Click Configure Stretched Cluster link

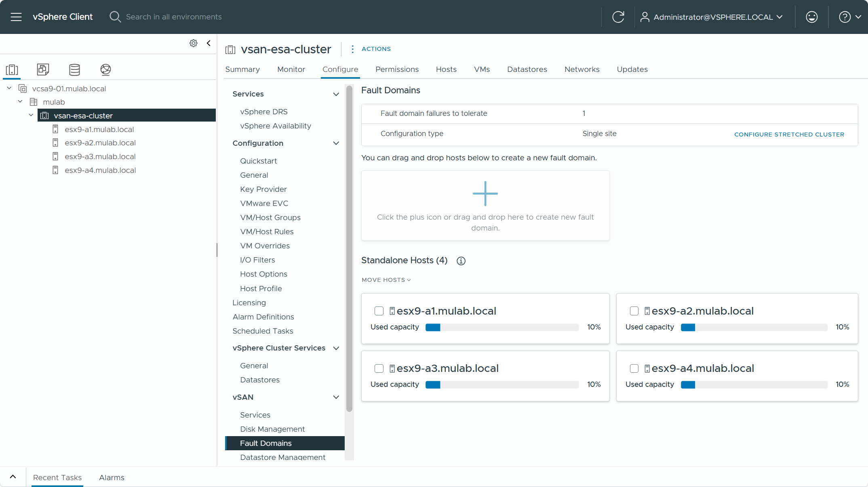pos(789,134)
